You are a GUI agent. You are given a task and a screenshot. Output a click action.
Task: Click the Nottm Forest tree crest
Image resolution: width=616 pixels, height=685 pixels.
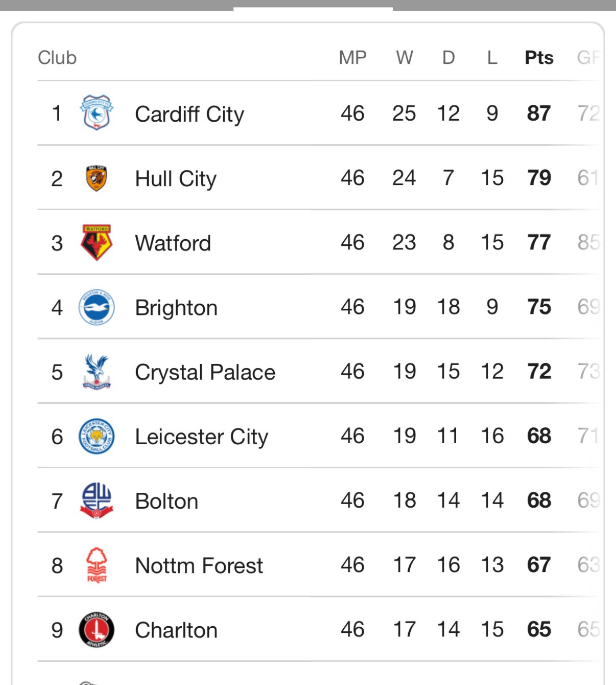pos(96,565)
